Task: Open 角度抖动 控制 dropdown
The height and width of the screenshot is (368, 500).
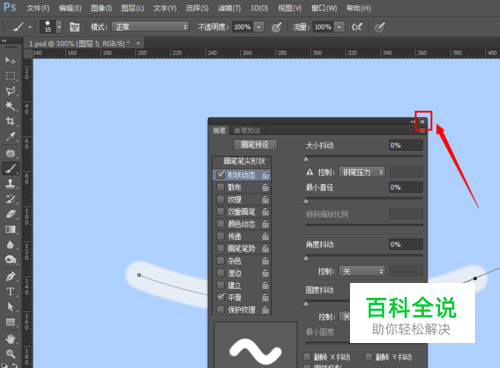Action: [x=362, y=271]
